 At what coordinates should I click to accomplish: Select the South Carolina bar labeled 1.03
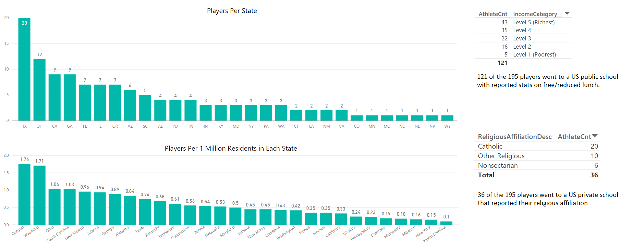point(70,207)
